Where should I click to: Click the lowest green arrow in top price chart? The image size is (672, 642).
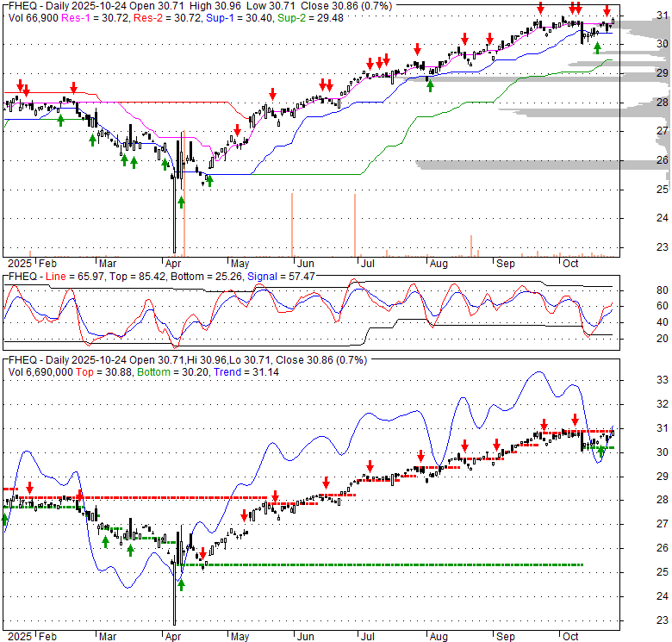[x=181, y=202]
